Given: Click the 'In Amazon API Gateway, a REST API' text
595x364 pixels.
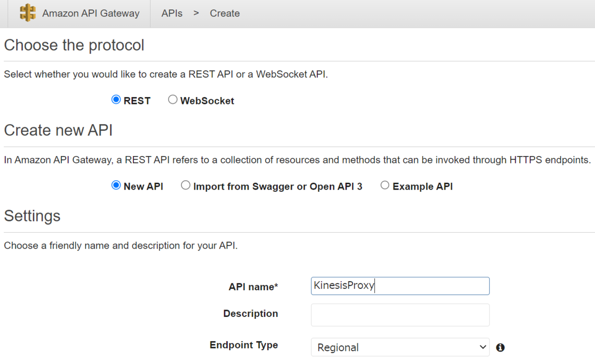Looking at the screenshot, I should coord(297,160).
